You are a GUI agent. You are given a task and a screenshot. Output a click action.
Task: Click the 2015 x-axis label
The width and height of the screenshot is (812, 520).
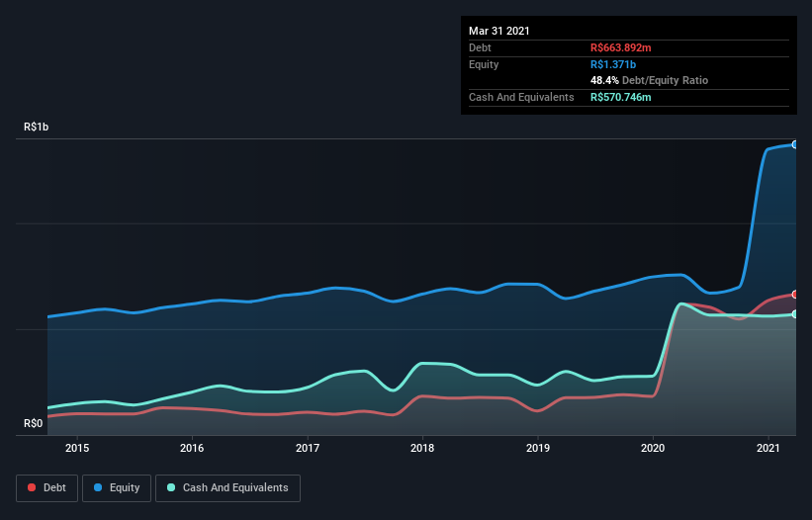pos(77,448)
